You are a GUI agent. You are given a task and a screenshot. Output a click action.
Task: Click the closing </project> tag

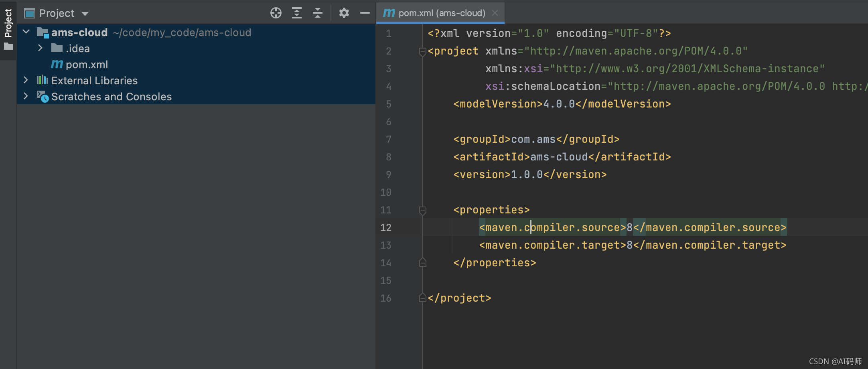pos(460,298)
